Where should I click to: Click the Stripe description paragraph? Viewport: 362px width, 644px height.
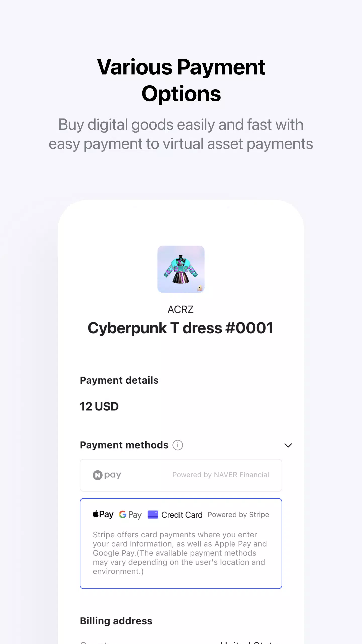coord(180,553)
